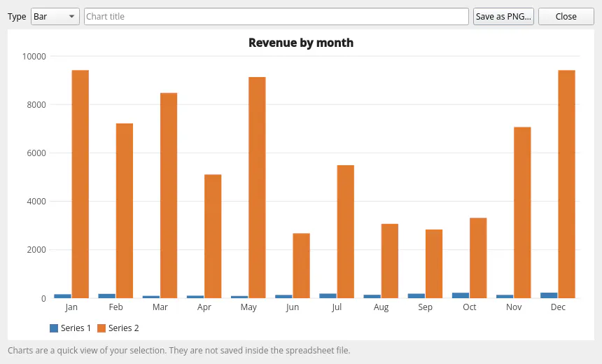This screenshot has height=364, width=602.
Task: Click the Apr axis label
Action: (x=204, y=307)
